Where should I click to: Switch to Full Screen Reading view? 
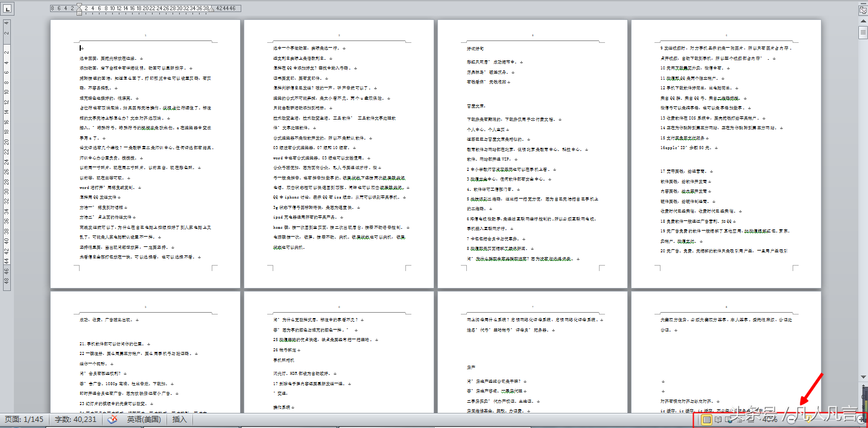718,420
